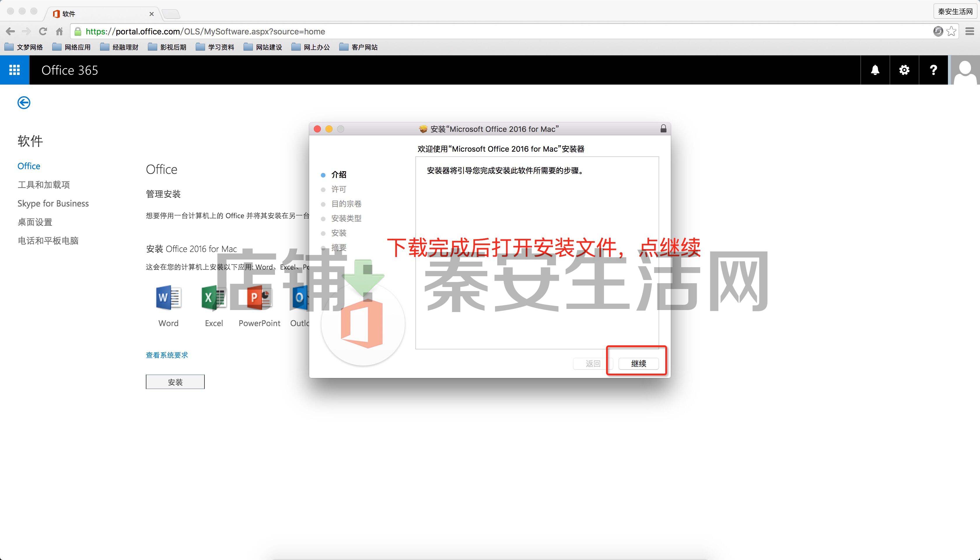Click the 返回 button in installer
This screenshot has height=560, width=980.
pos(593,363)
